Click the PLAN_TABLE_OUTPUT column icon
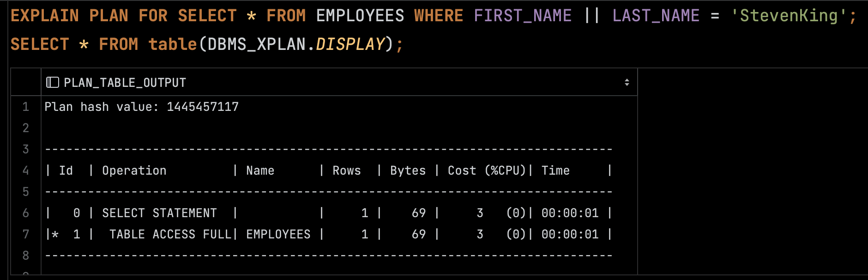868x280 pixels. [x=53, y=83]
